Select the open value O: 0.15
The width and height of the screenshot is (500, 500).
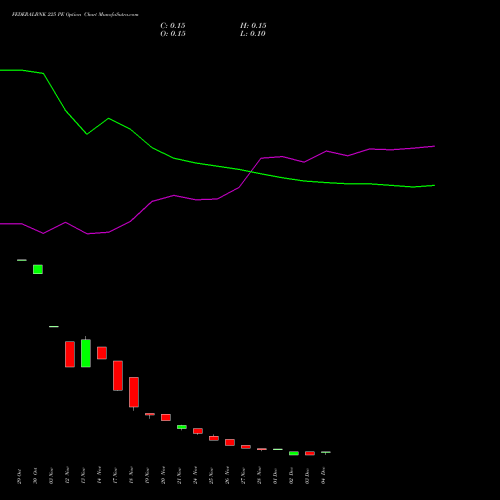tap(173, 34)
